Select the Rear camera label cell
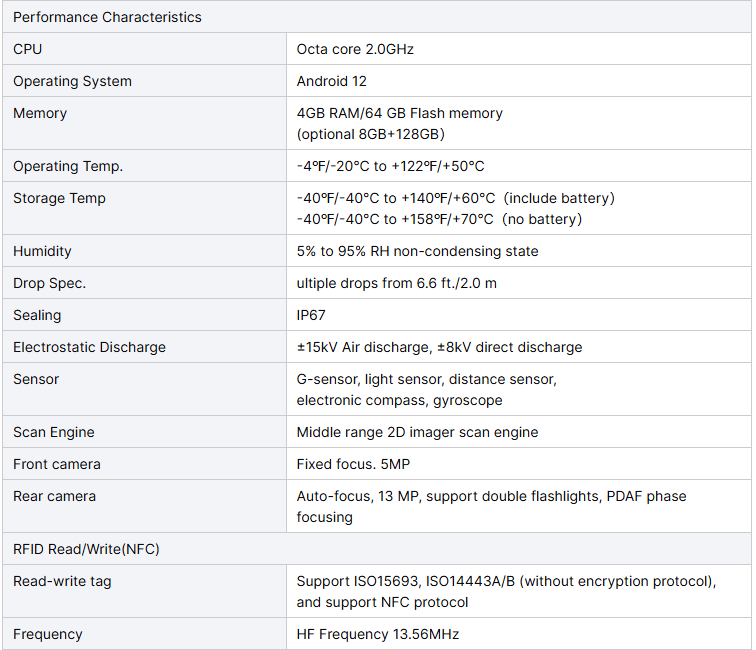The width and height of the screenshot is (756, 650). pyautogui.click(x=144, y=506)
